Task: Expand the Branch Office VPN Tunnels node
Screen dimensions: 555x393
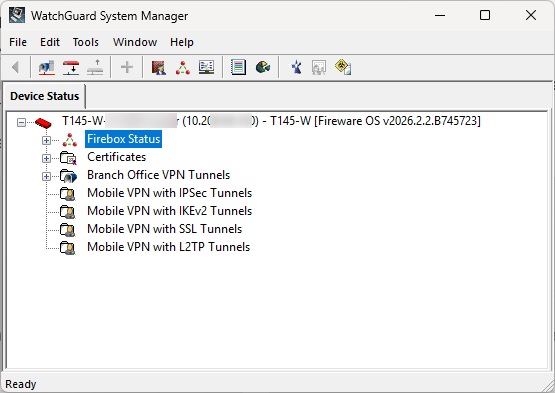Action: (x=46, y=176)
